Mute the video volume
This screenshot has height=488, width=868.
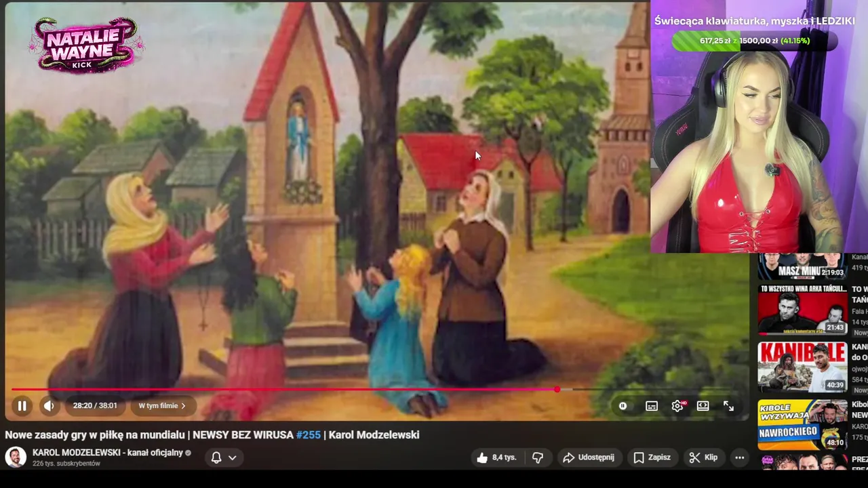49,406
